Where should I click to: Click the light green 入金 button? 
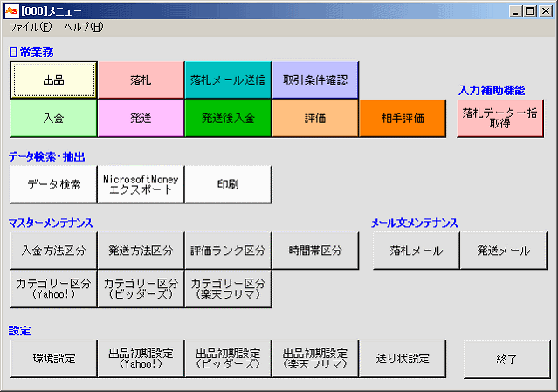coord(54,119)
